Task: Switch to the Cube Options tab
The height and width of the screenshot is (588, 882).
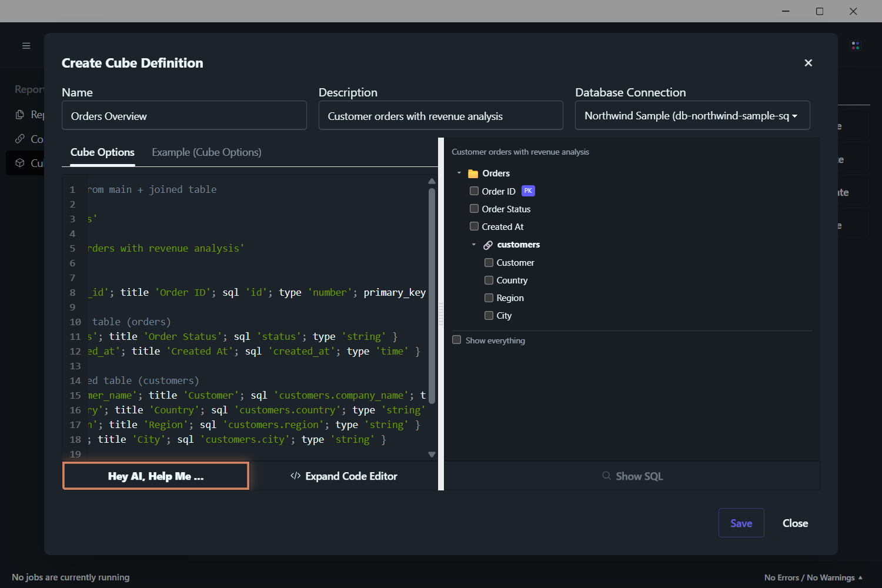Action: click(102, 152)
